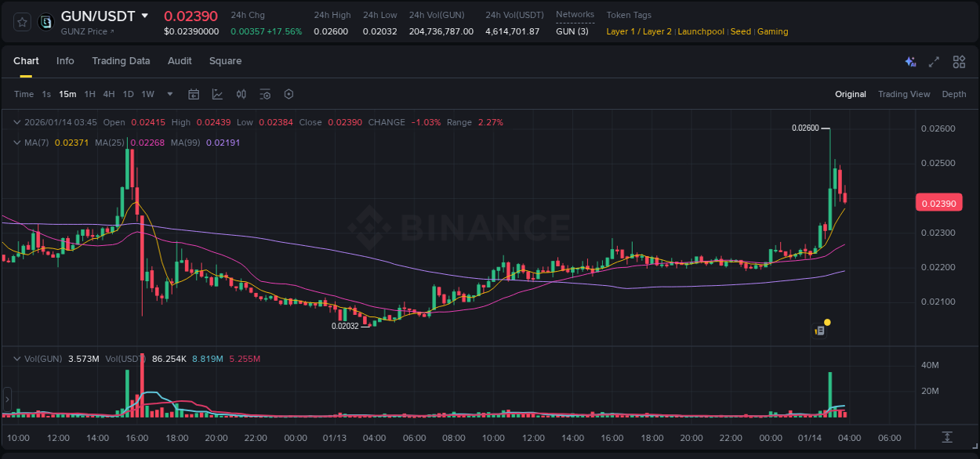This screenshot has width=980, height=459.
Task: Open the indicators list icon
Action: (265, 94)
